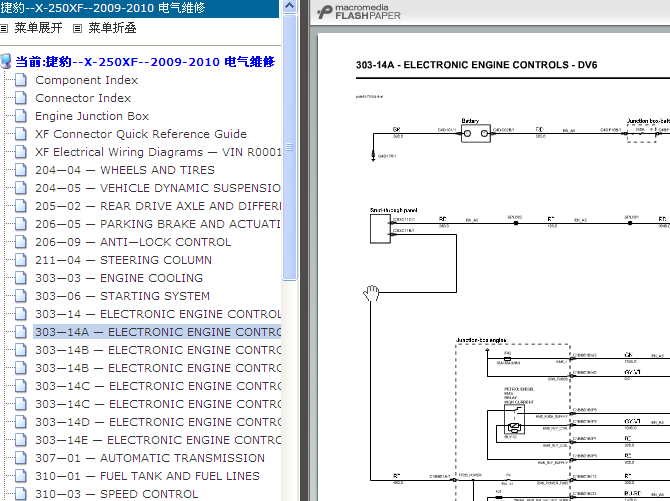Select 204-04 Wheels and Tires
Screen dimensions: 670x501
coord(125,170)
